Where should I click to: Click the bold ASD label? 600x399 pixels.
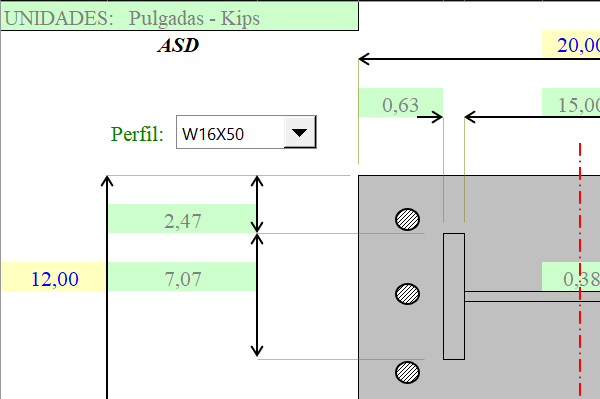click(x=178, y=45)
